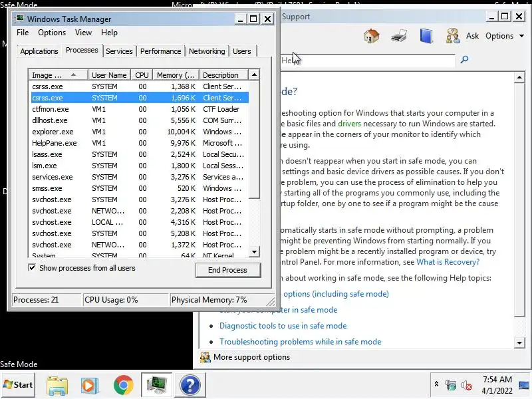Screen dimensions: 532x399
Task: Sort by Image Name column header
Action: (58, 75)
